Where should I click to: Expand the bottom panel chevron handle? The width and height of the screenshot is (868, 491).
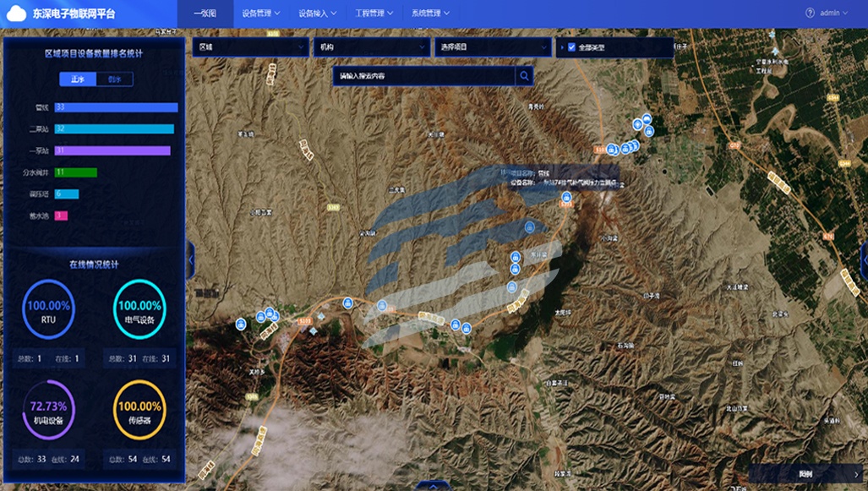click(x=434, y=486)
